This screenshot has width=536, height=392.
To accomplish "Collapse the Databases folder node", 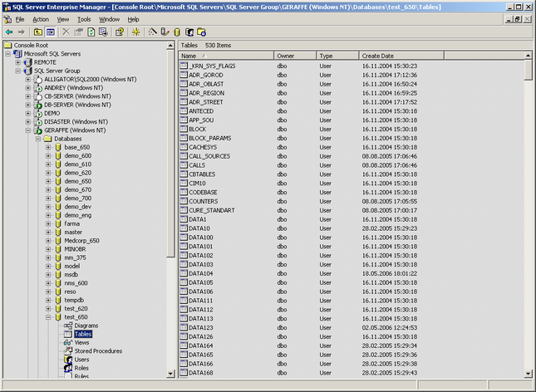I will point(38,139).
